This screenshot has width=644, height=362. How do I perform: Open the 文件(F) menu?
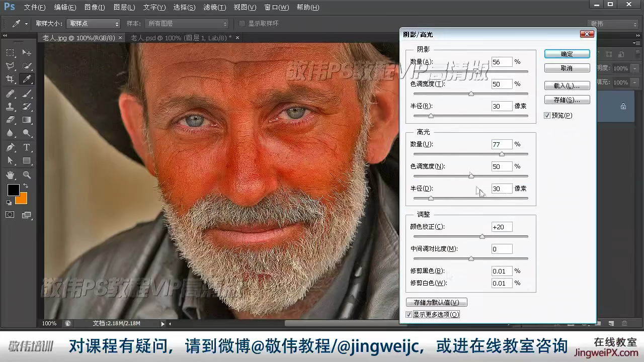pyautogui.click(x=35, y=8)
